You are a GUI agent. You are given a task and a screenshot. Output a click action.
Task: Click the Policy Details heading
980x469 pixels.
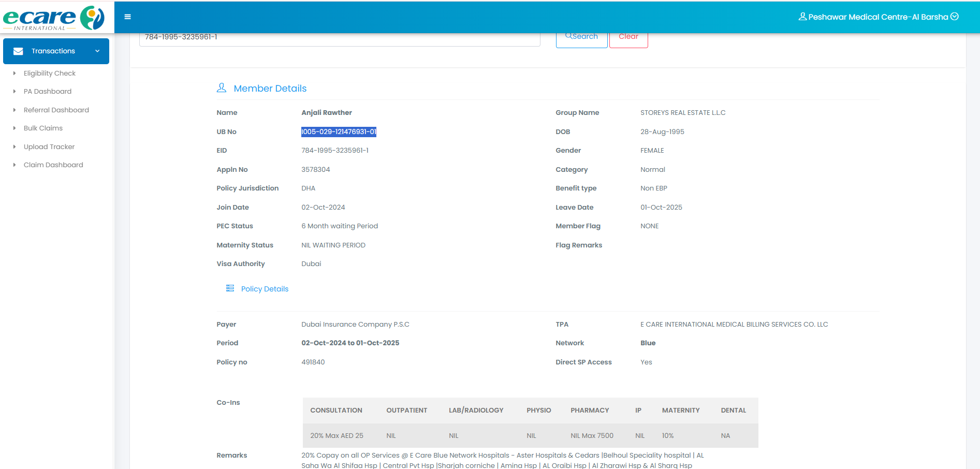tap(265, 289)
